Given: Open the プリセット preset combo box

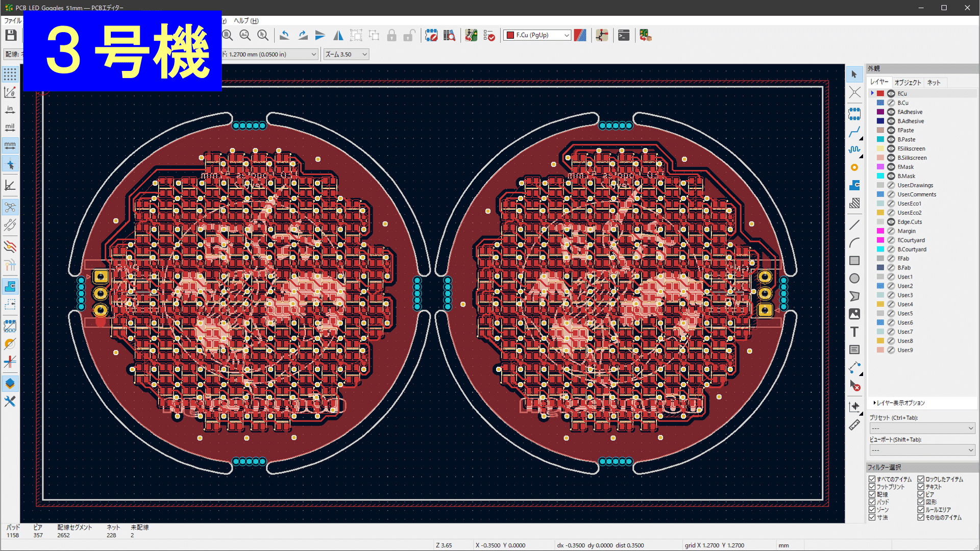Looking at the screenshot, I should (x=922, y=428).
